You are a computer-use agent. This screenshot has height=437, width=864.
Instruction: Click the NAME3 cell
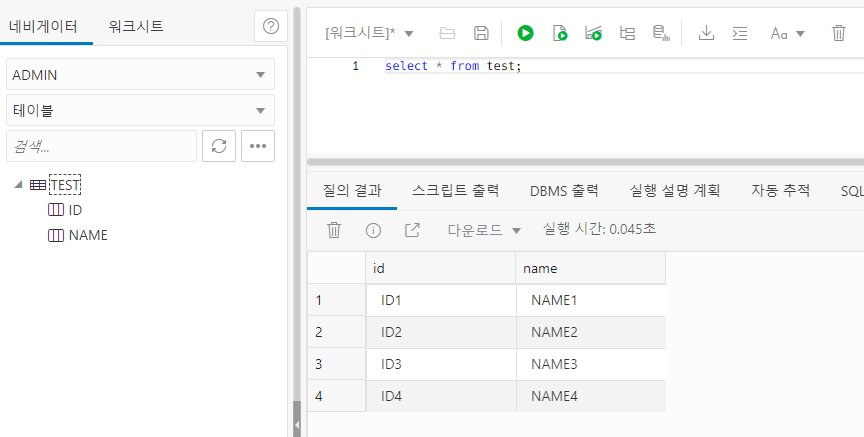[591, 364]
